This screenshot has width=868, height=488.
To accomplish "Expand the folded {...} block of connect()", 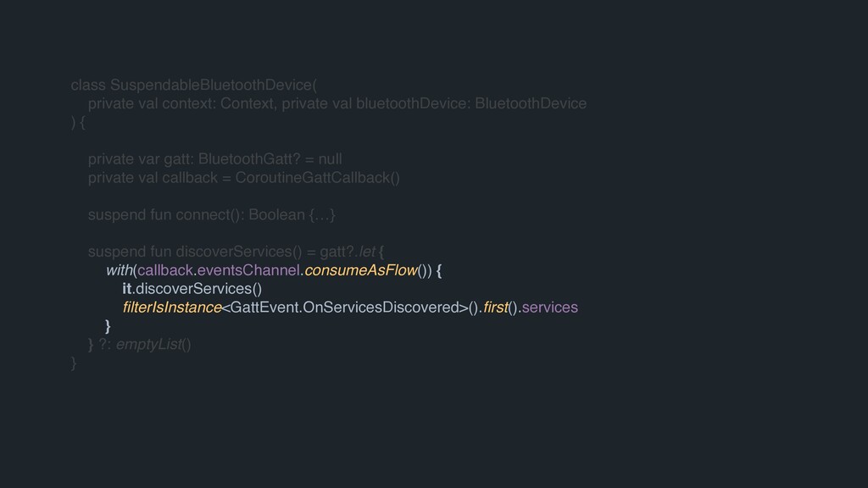I will pos(322,214).
